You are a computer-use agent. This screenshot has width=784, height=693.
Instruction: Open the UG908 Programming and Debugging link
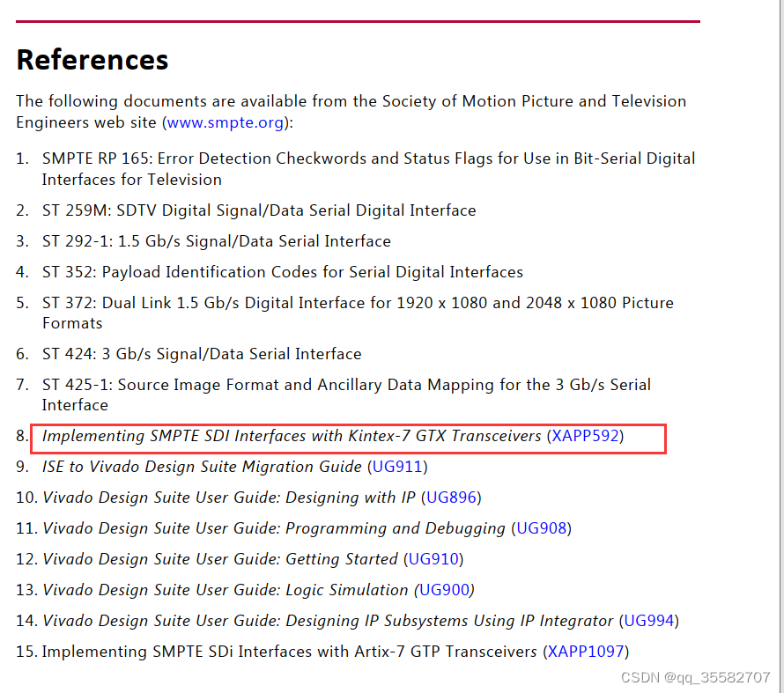(544, 528)
